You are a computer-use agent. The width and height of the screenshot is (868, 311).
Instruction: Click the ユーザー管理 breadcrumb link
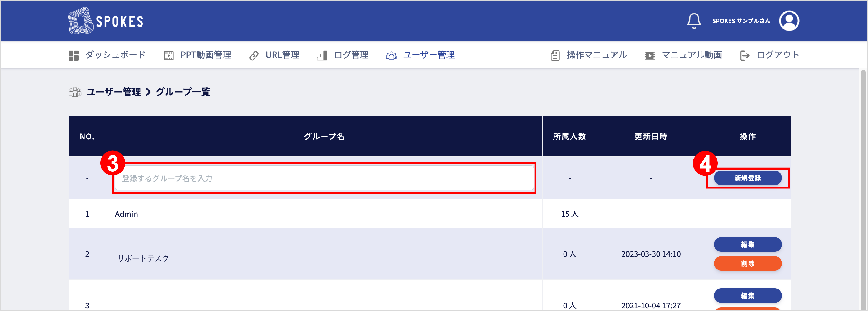click(114, 92)
